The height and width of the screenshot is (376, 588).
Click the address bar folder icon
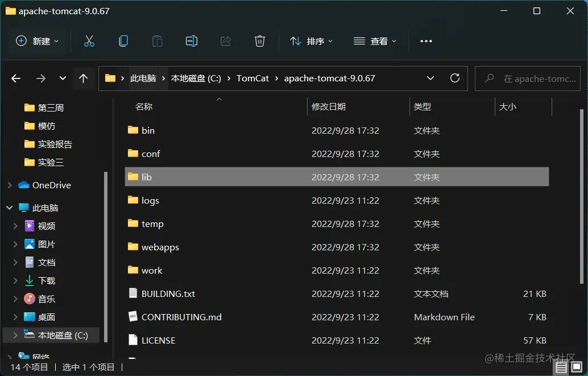[110, 78]
